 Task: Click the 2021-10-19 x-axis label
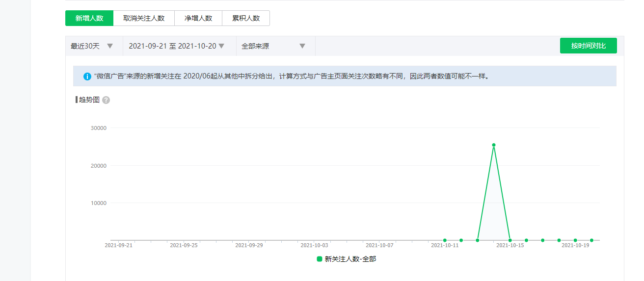coord(575,245)
